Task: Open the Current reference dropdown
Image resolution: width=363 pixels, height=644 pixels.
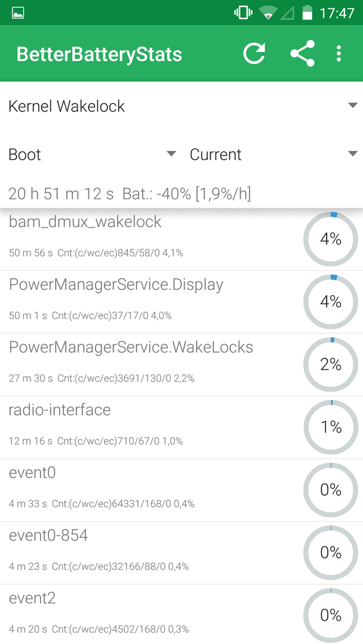Action: pyautogui.click(x=273, y=154)
